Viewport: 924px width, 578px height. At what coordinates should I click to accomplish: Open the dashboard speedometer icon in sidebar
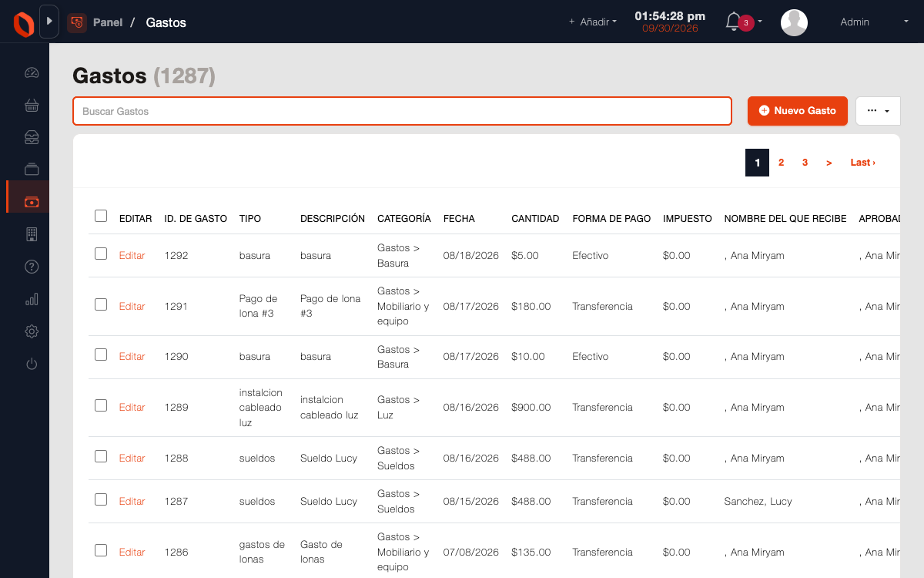32,73
